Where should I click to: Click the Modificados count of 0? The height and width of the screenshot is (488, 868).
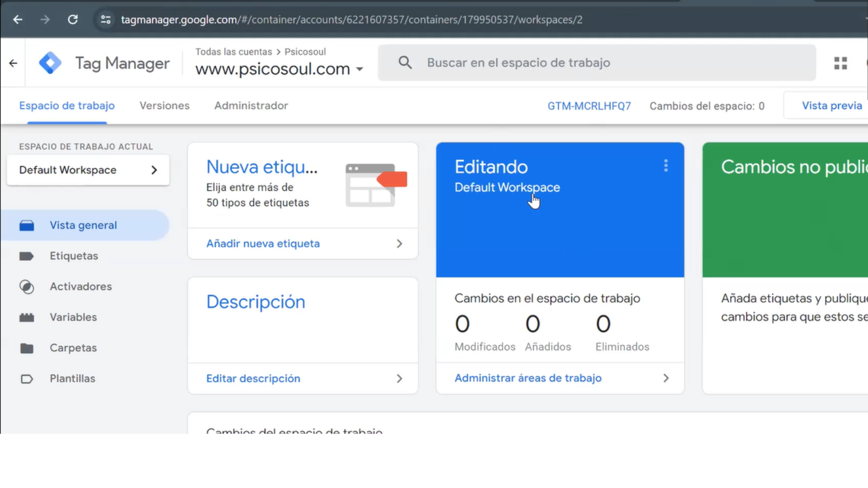point(462,324)
